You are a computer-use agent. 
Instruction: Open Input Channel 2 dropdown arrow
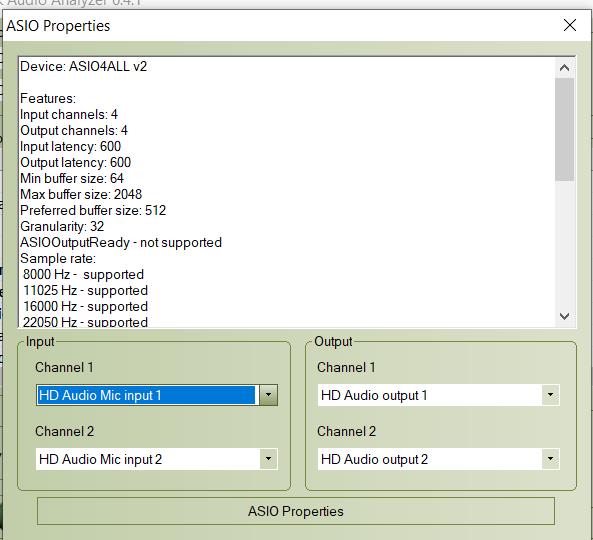[x=269, y=459]
